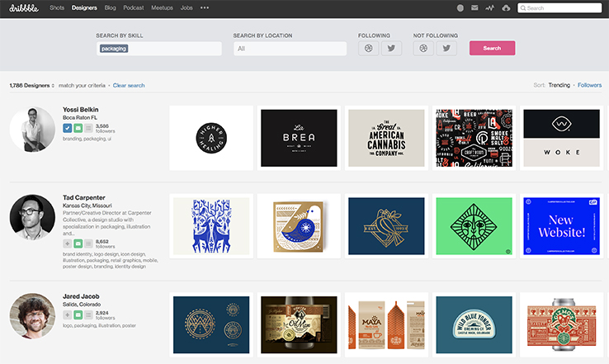Viewport: 609px width, 364px height.
Task: Add Tad Carpenter to a list
Action: (x=88, y=243)
